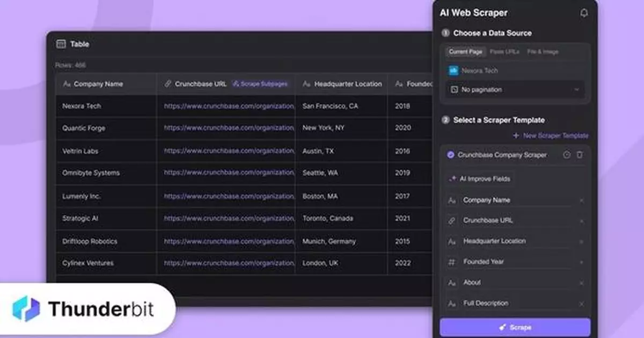Click the number sign icon beside Founded Year
The height and width of the screenshot is (338, 644).
[x=453, y=262]
